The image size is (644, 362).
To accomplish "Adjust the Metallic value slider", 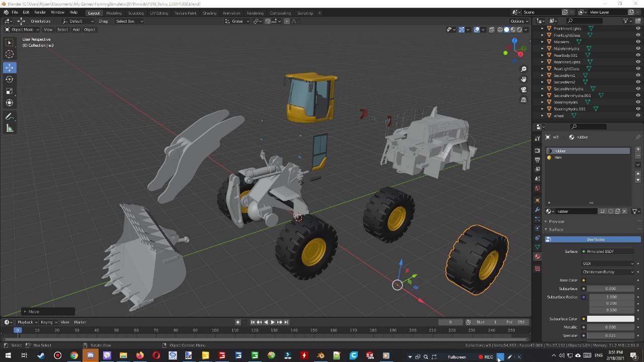I will coord(610,327).
